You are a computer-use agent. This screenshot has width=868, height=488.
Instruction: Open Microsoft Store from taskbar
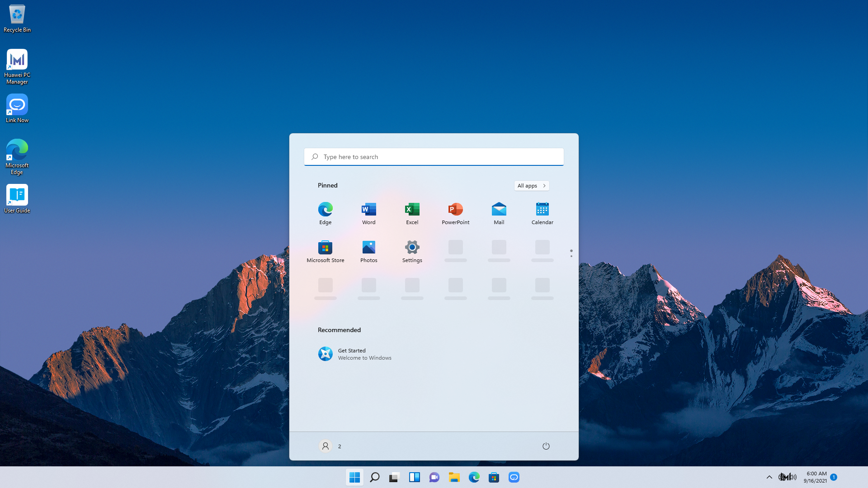(494, 477)
